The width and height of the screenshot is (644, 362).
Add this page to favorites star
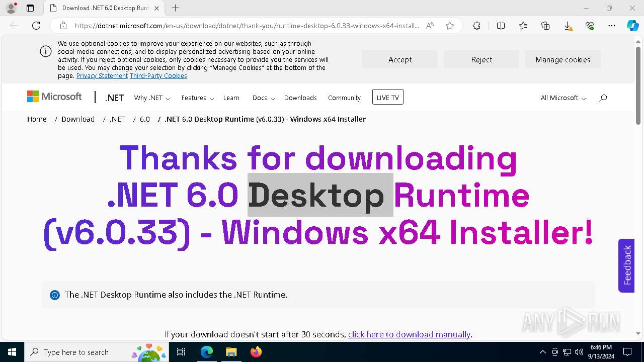coord(450,26)
